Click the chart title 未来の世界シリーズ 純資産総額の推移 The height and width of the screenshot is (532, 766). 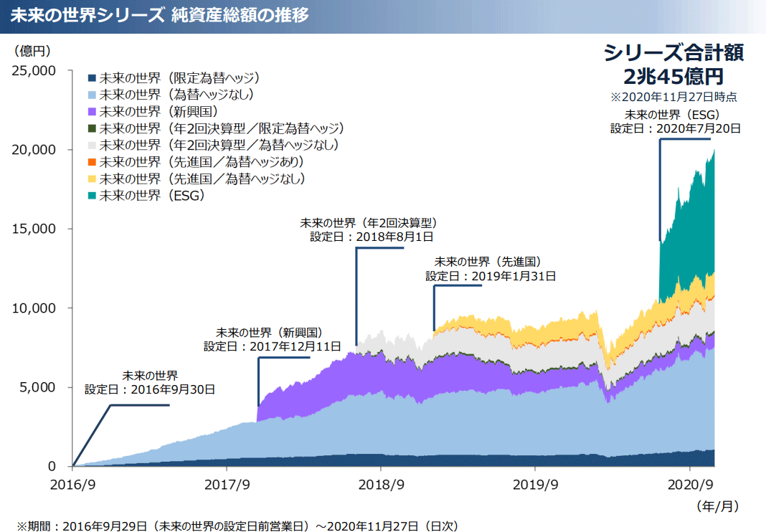click(160, 16)
